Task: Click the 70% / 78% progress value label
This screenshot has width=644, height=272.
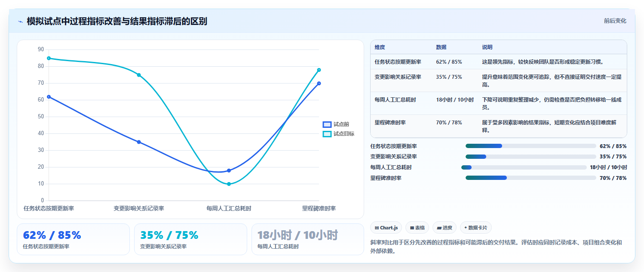Action: coord(613,178)
